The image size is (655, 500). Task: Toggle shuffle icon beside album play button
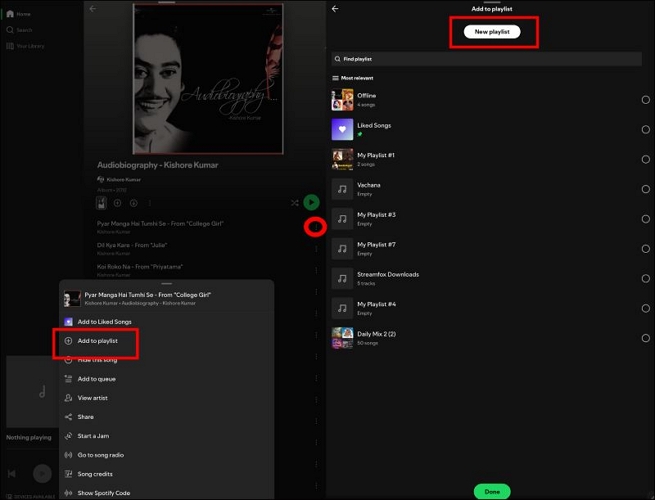coord(294,203)
